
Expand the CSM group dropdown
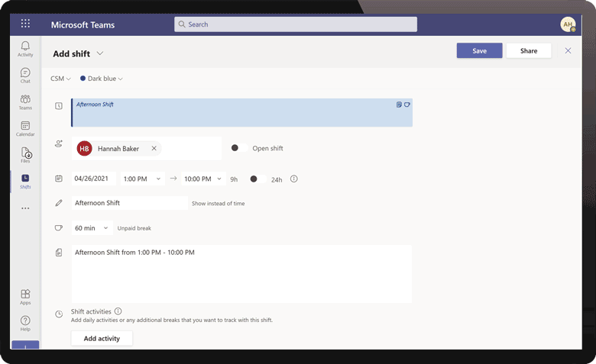pyautogui.click(x=60, y=79)
